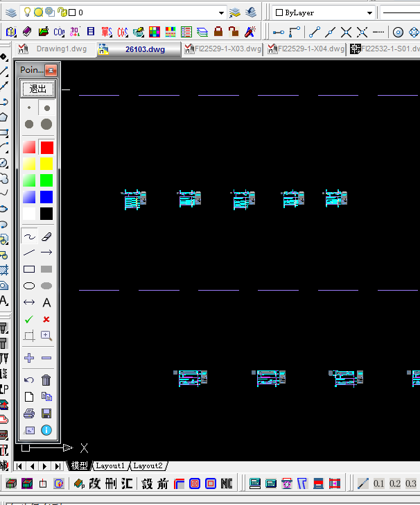This screenshot has height=505, width=420.
Task: Pick the solid yellow color swatch
Action: [x=46, y=164]
